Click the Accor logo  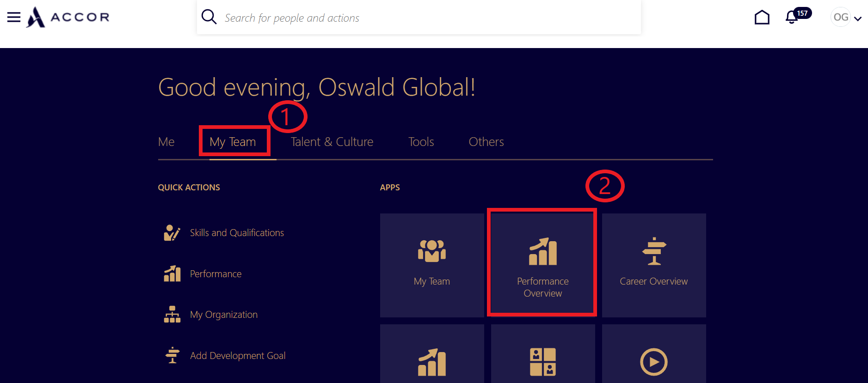68,17
